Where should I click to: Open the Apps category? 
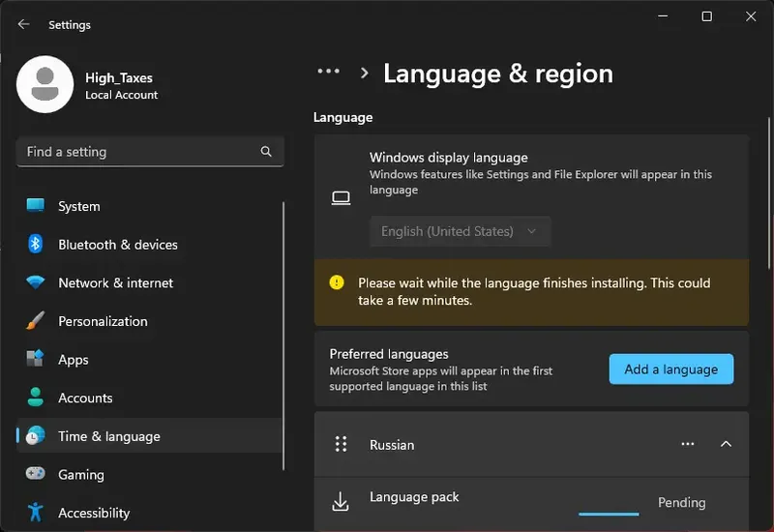pyautogui.click(x=150, y=359)
